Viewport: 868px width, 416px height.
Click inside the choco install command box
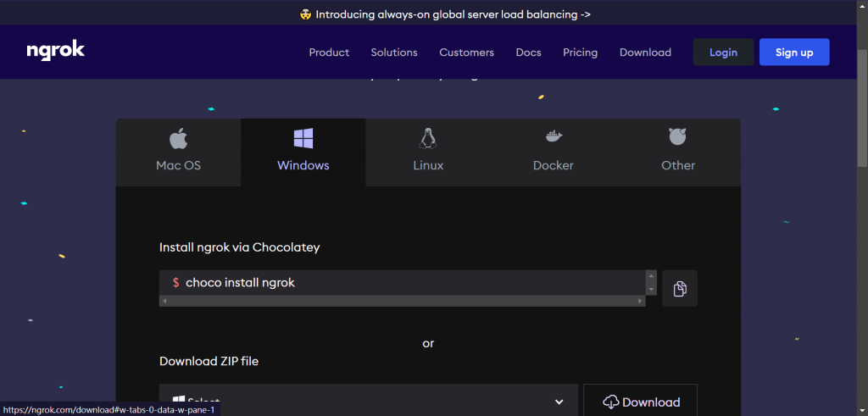click(403, 283)
